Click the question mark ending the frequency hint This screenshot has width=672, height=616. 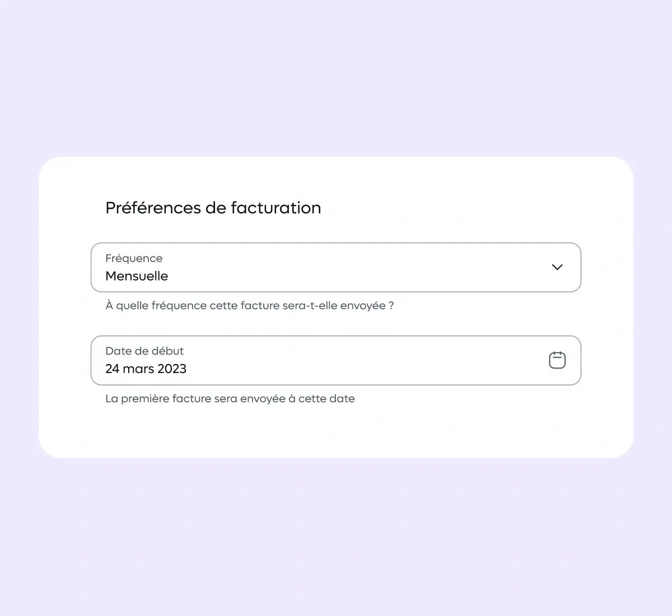391,306
